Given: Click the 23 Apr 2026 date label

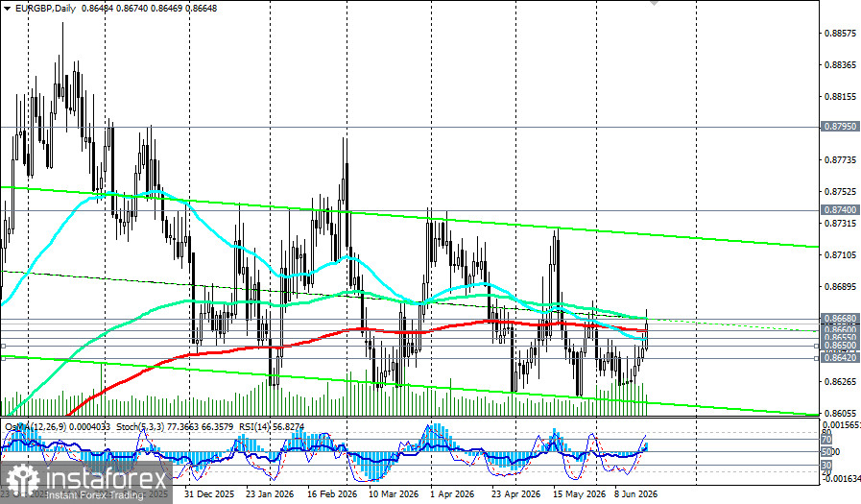Looking at the screenshot, I should click(x=515, y=494).
